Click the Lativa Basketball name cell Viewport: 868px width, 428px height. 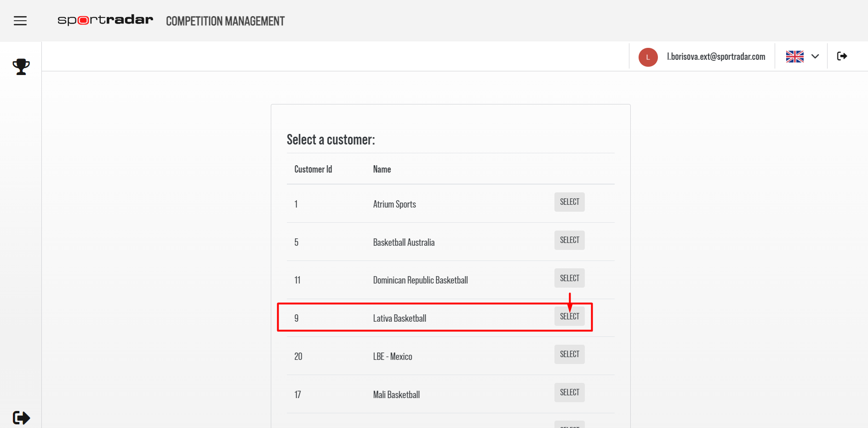coord(400,318)
